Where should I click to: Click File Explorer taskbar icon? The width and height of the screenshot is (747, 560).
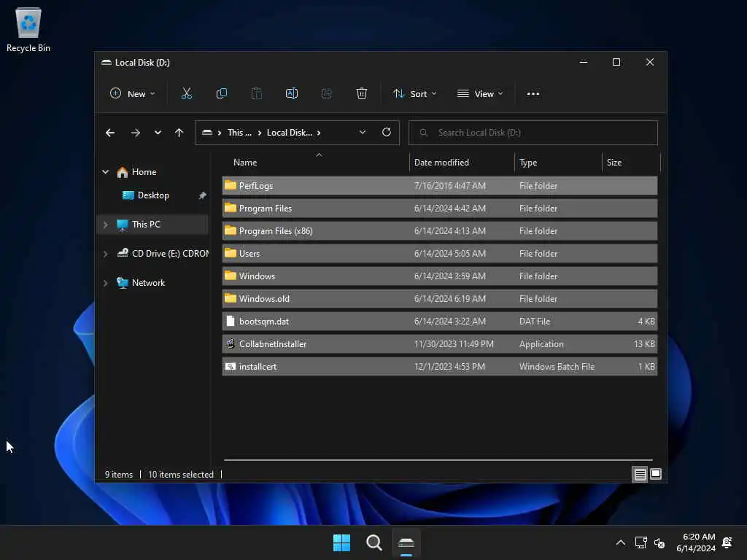tap(406, 542)
